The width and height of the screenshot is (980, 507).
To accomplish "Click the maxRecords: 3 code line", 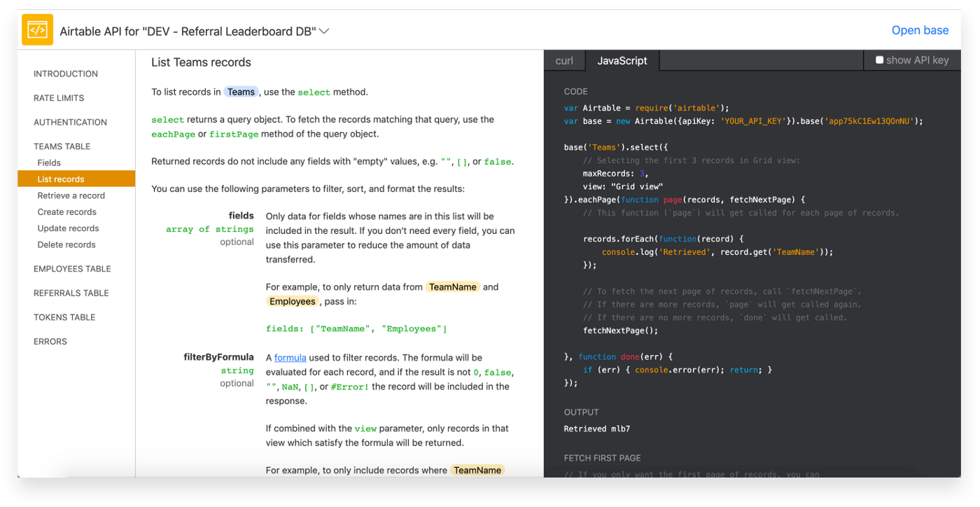I will tap(616, 174).
